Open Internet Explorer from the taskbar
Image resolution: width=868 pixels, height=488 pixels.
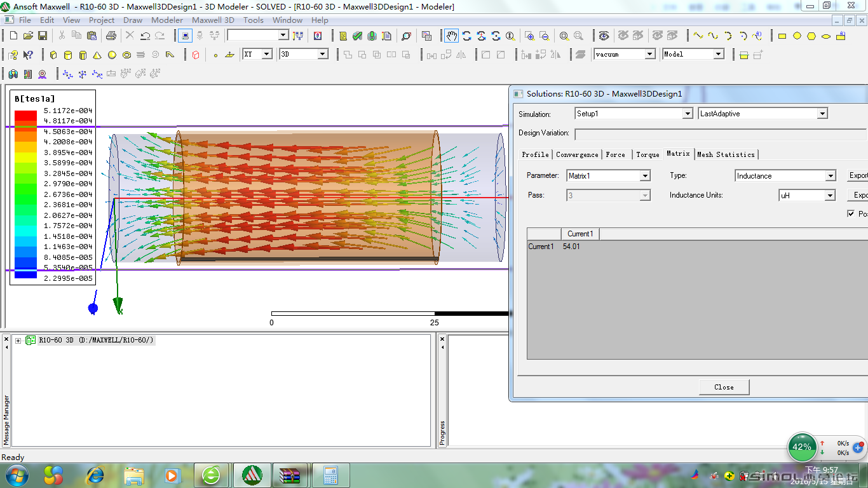pos(95,475)
